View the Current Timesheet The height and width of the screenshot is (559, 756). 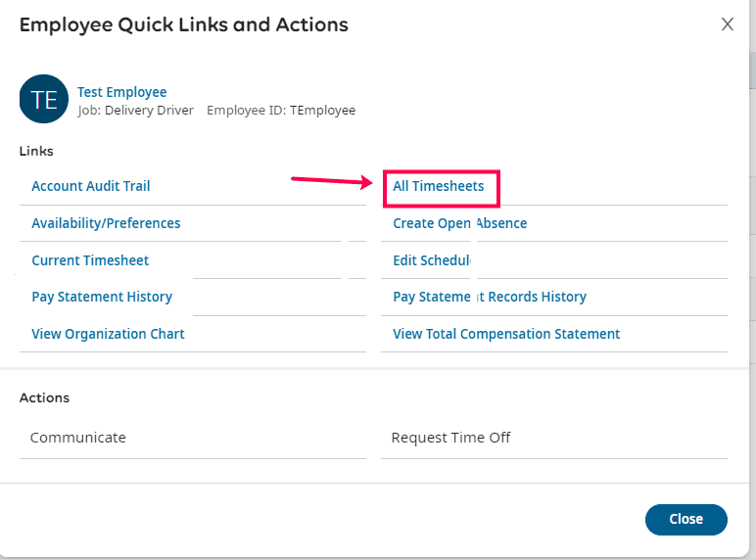coord(90,260)
